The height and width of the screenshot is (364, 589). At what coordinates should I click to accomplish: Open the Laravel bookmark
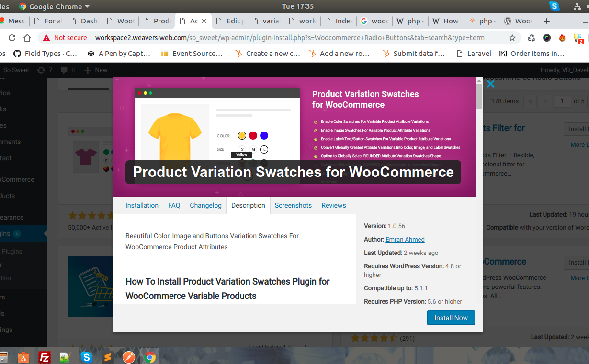(474, 54)
